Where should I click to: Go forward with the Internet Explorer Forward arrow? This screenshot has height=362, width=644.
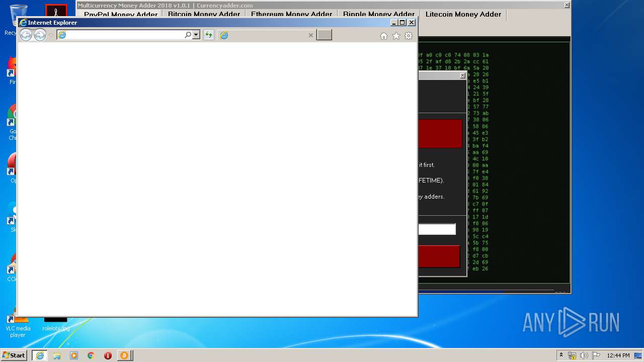40,35
